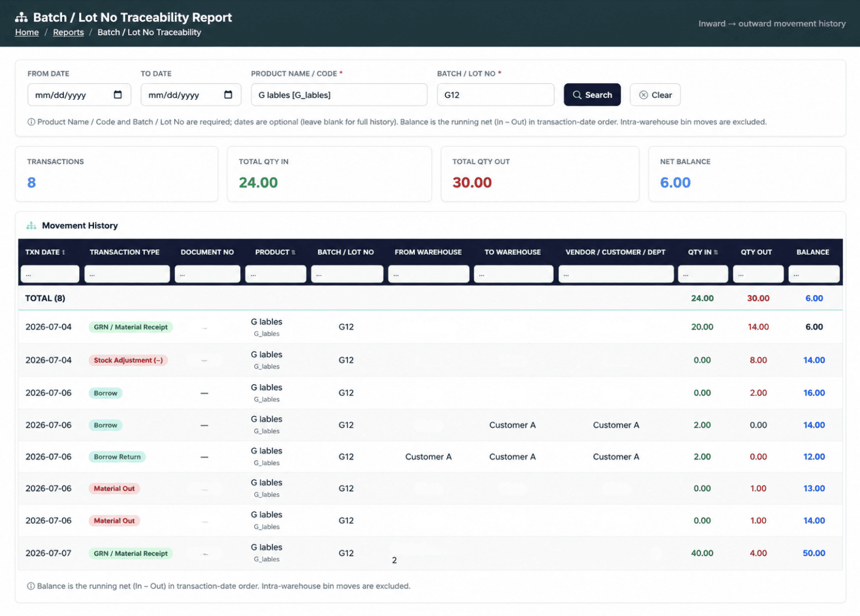Click QTY IN value 20.00
This screenshot has height=616, width=860.
(x=702, y=327)
